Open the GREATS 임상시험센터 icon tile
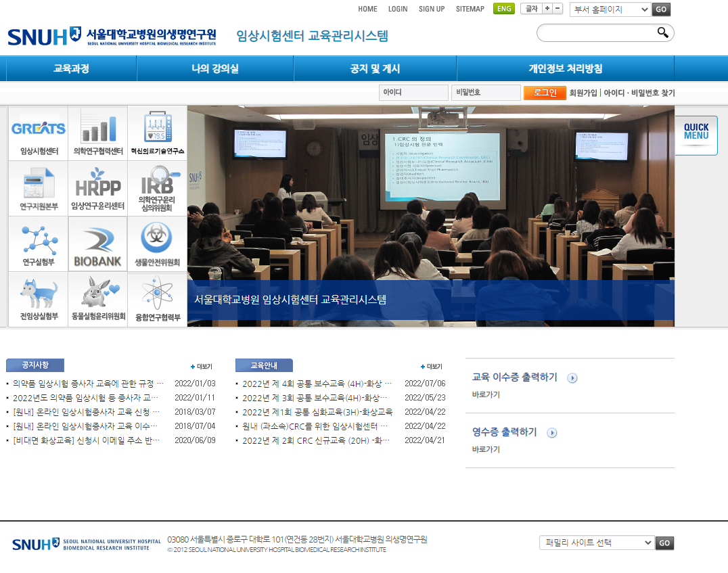Screen dimensions: 728x573 point(39,133)
